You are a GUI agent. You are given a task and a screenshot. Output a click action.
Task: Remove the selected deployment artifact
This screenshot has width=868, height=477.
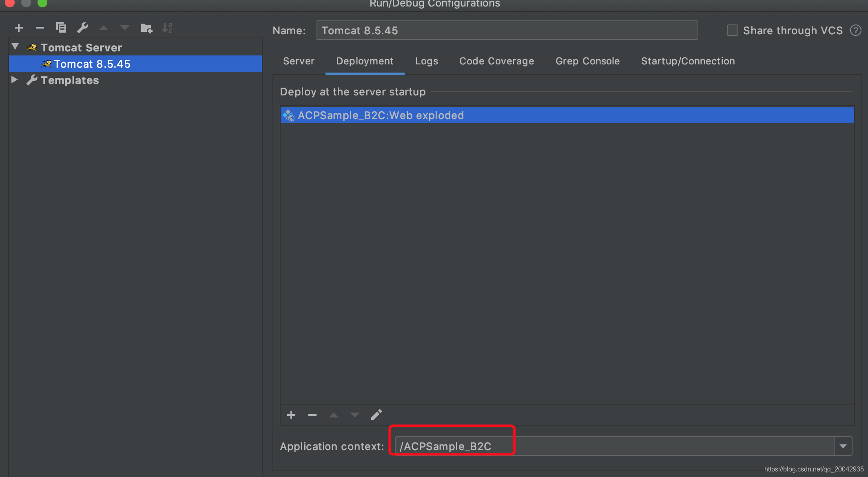(x=312, y=415)
